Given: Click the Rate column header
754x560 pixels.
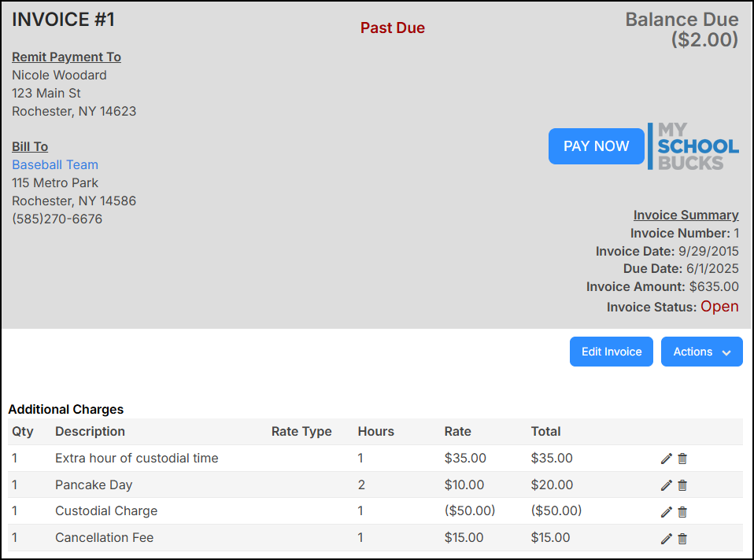Looking at the screenshot, I should [457, 431].
